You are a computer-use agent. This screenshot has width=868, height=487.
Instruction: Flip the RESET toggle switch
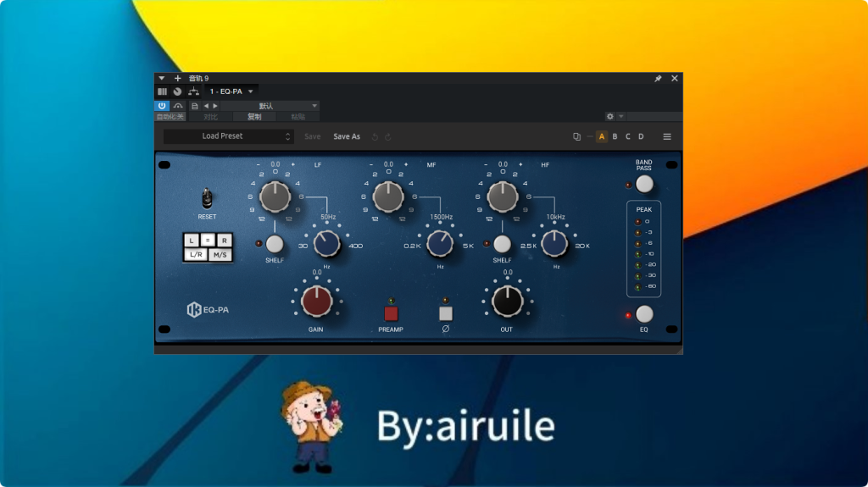tap(207, 198)
